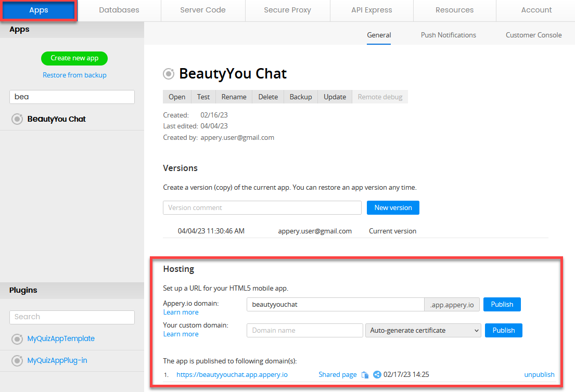The image size is (575, 392).
Task: Open the Resources tab
Action: coord(454,10)
